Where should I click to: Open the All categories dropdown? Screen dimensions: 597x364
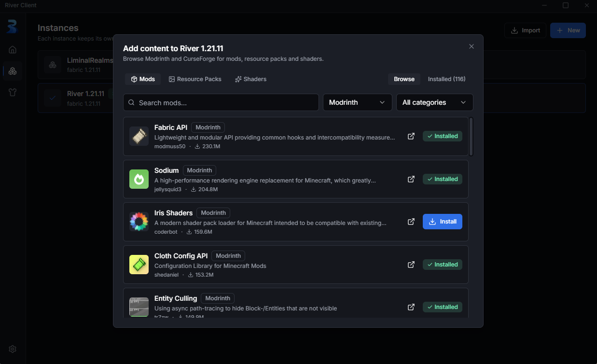coord(434,102)
